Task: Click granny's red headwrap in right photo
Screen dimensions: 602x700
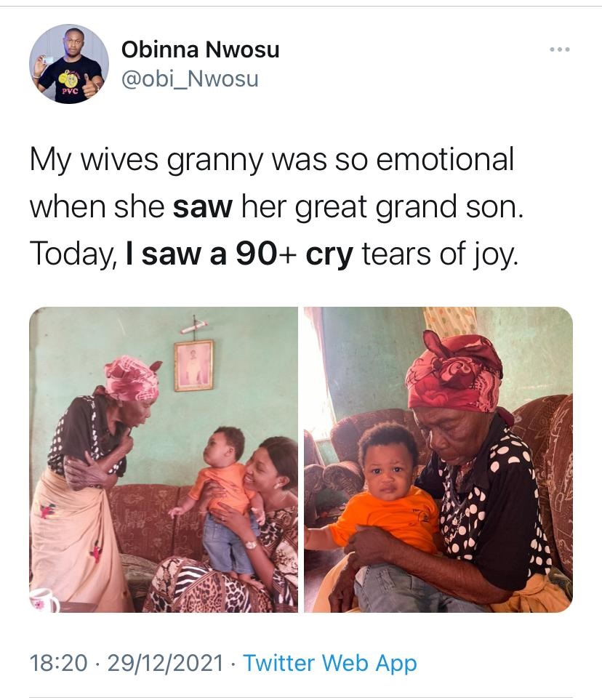Action: 457,372
